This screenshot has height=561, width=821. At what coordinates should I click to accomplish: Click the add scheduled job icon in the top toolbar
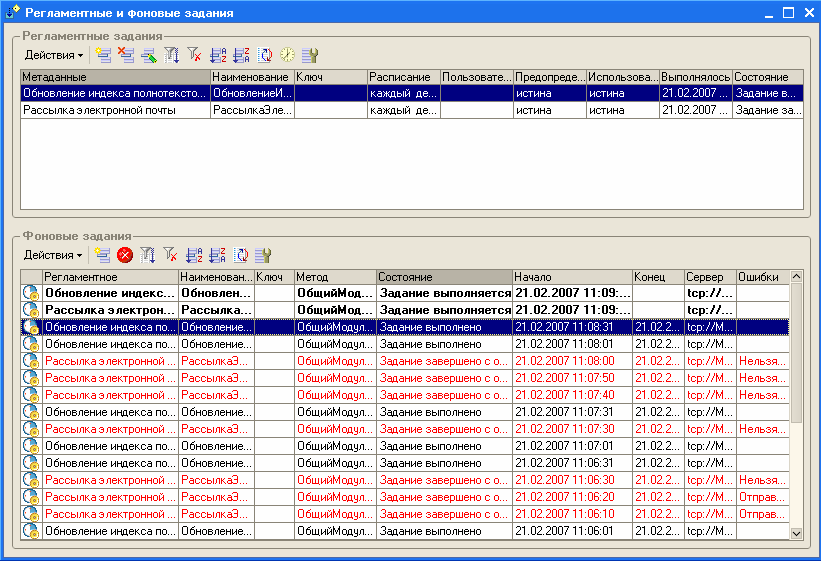tap(103, 55)
